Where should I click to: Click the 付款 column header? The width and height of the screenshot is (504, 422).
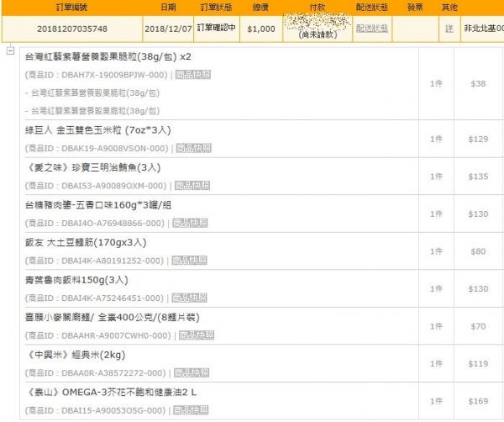pyautogui.click(x=318, y=7)
